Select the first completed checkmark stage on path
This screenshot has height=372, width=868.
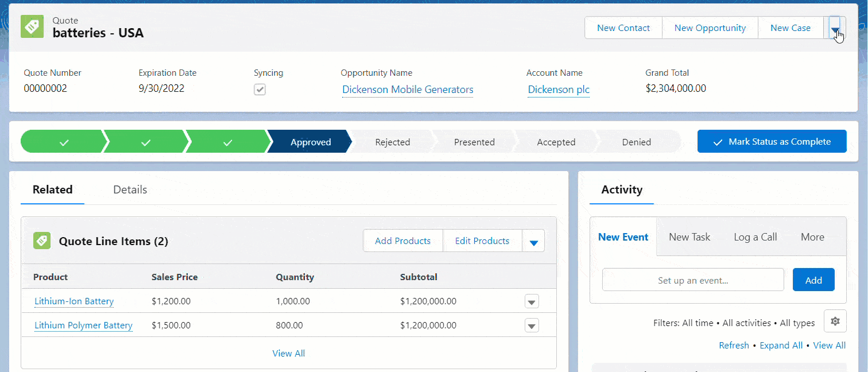(x=63, y=141)
